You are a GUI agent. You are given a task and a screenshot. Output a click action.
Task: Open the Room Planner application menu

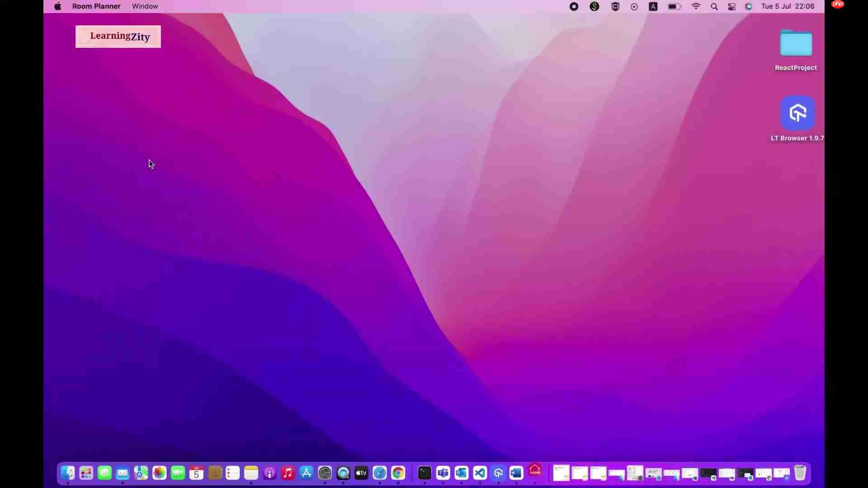[x=96, y=6]
